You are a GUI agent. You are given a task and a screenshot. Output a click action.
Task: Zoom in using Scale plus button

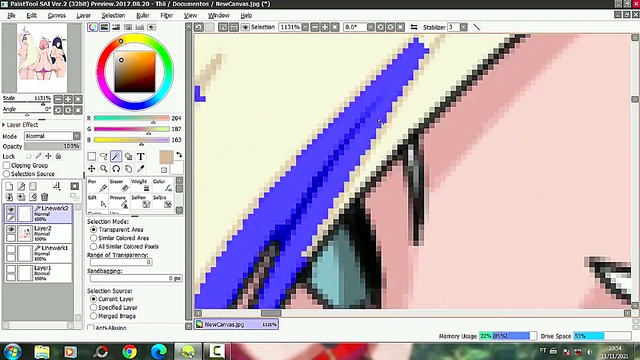(x=68, y=99)
